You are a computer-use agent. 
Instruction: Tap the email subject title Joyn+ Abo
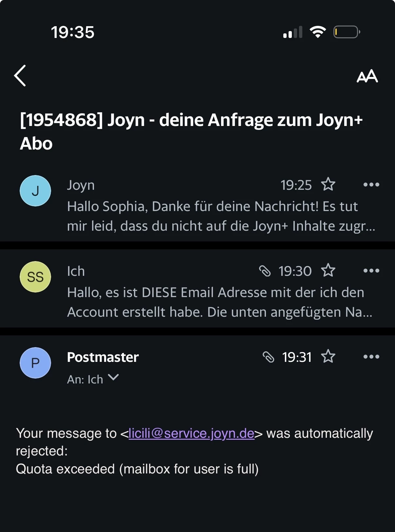(x=192, y=132)
